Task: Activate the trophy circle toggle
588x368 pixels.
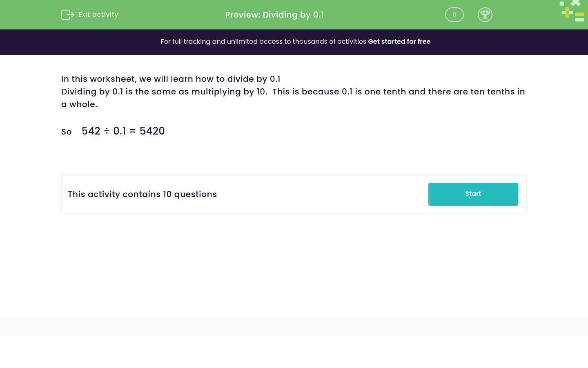Action: [x=485, y=15]
